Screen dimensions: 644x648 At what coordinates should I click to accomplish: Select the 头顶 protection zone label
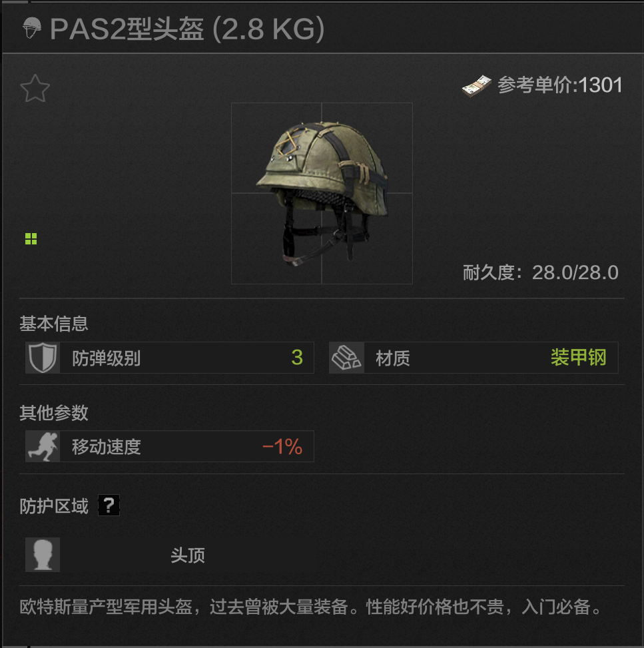pyautogui.click(x=188, y=555)
